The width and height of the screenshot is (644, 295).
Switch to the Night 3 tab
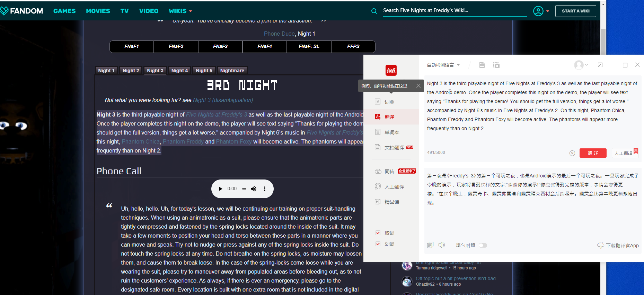[x=155, y=71]
